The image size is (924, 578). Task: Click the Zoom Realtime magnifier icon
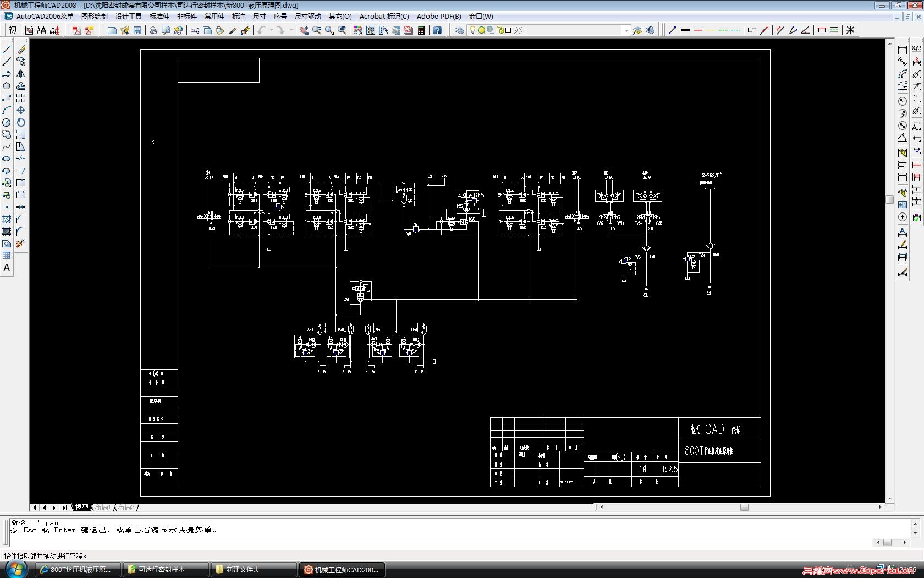click(x=317, y=30)
